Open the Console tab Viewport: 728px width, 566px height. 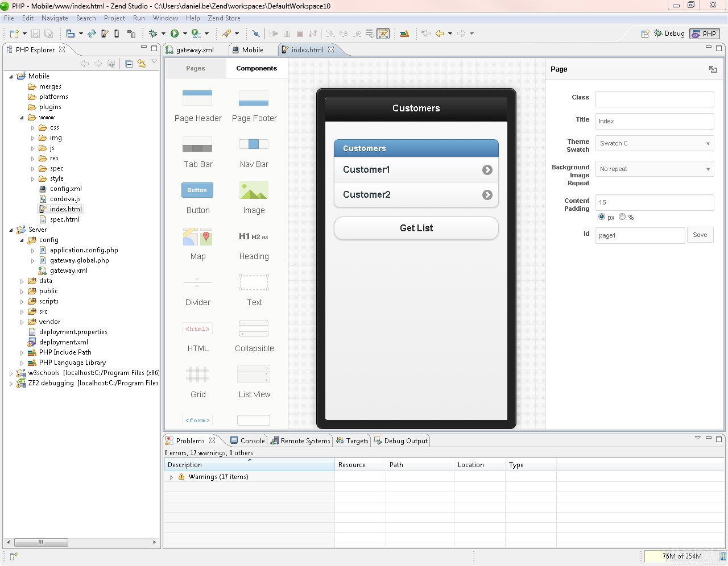click(x=247, y=440)
